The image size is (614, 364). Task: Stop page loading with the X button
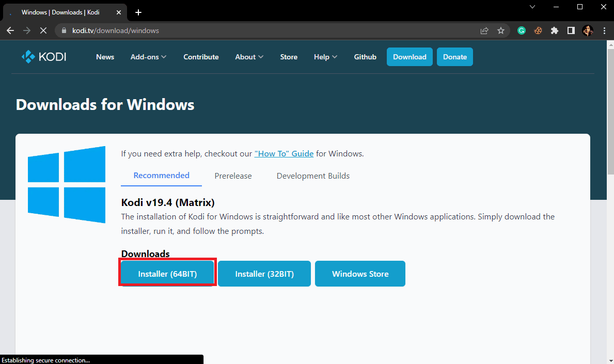click(43, 30)
